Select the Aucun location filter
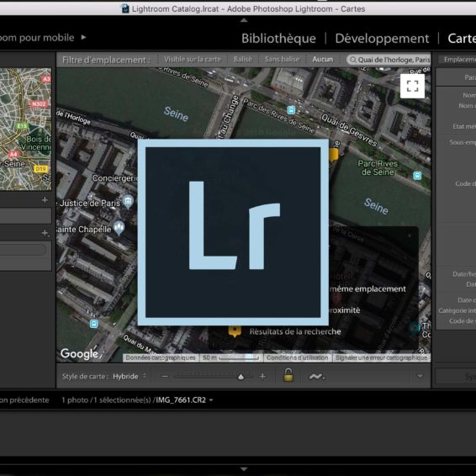 (323, 60)
